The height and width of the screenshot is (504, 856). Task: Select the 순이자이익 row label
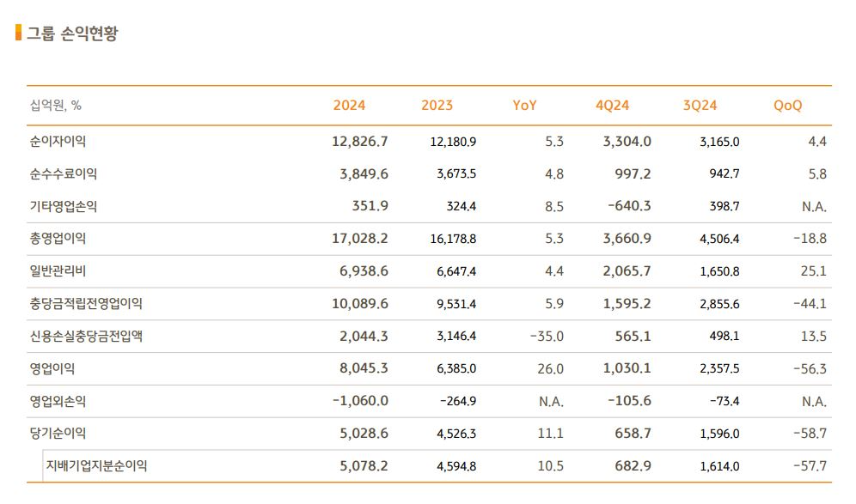pyautogui.click(x=58, y=142)
